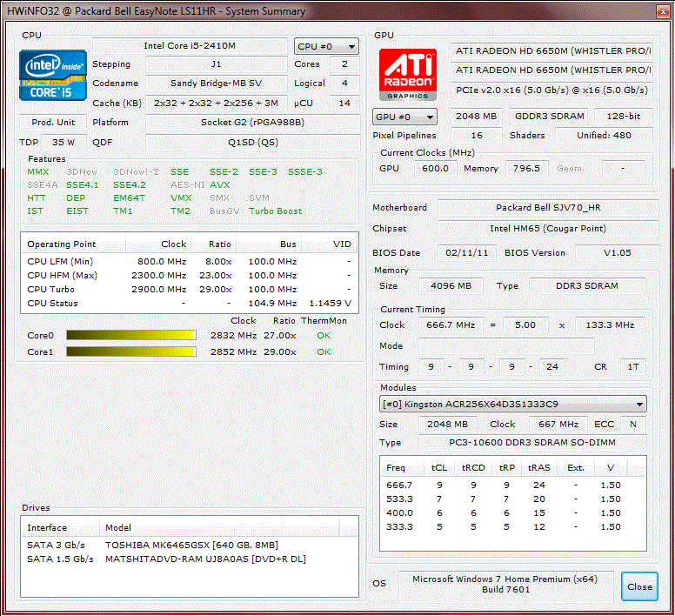Click the EM64T feature label
This screenshot has width=675, height=616.
click(x=129, y=198)
